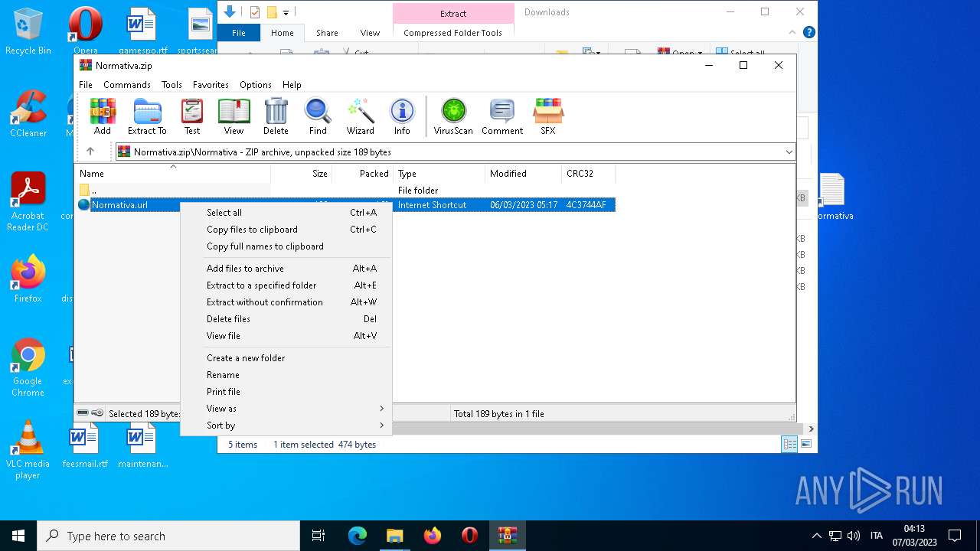Click the SFX toolbar icon
This screenshot has width=980, height=551.
(x=548, y=117)
